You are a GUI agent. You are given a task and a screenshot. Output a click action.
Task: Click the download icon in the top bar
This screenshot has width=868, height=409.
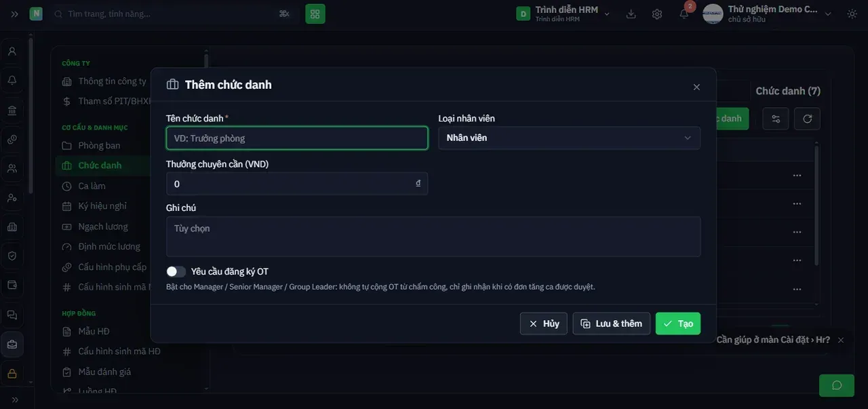pos(631,14)
